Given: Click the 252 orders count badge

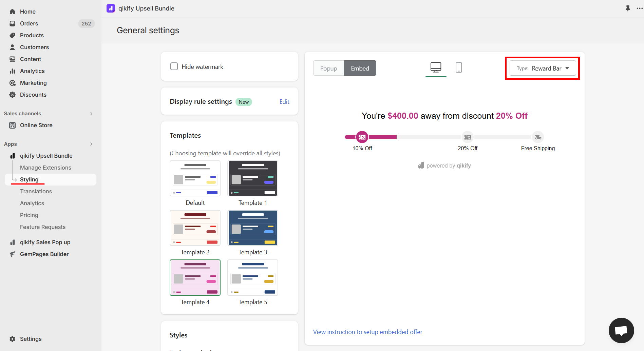Looking at the screenshot, I should (86, 23).
